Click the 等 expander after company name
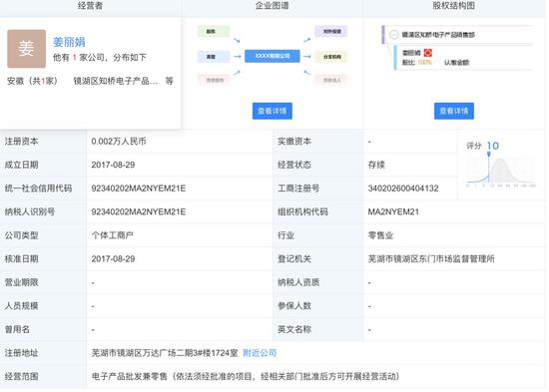 (x=170, y=81)
